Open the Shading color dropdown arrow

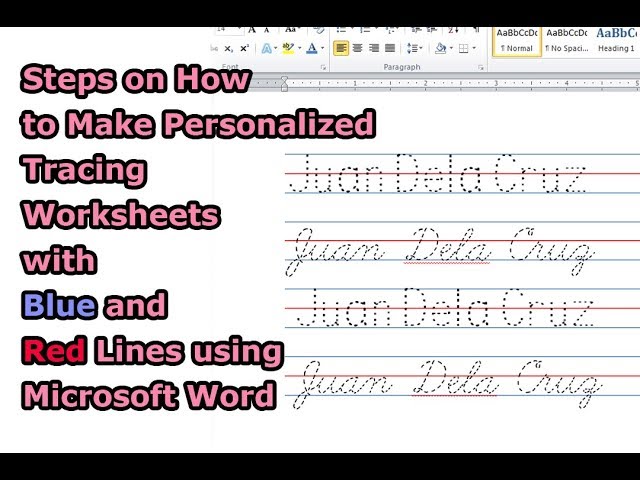point(451,49)
